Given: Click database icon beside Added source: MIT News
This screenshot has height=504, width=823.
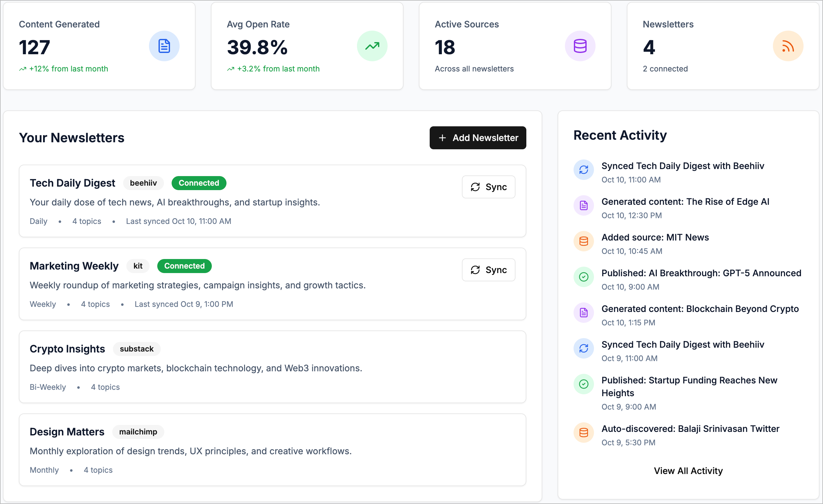Looking at the screenshot, I should (x=583, y=241).
